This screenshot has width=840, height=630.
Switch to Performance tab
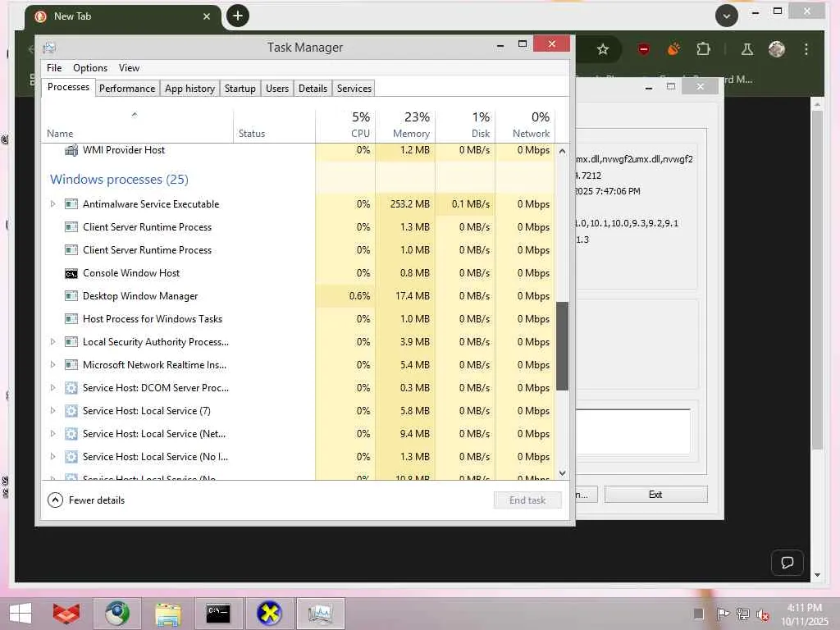(x=127, y=89)
